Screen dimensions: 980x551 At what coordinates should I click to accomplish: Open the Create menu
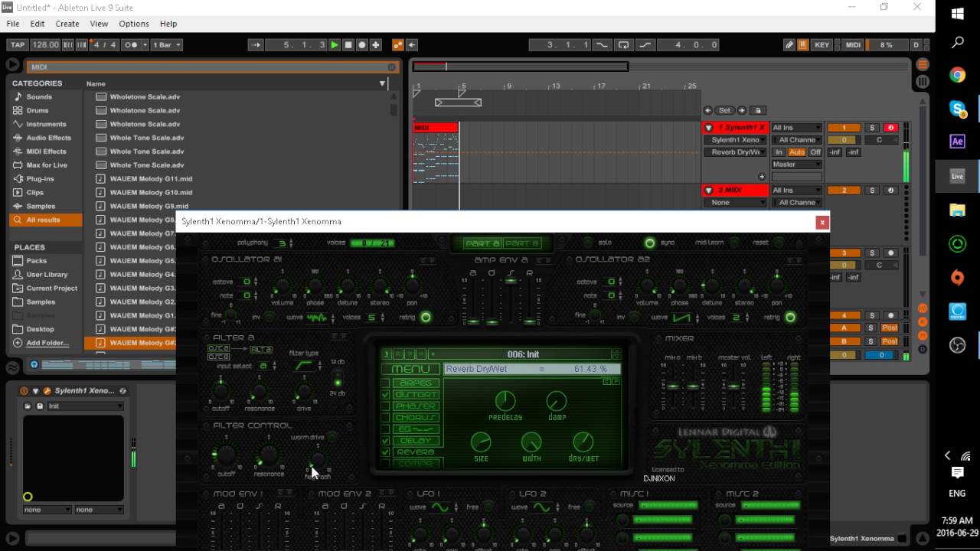pos(67,24)
